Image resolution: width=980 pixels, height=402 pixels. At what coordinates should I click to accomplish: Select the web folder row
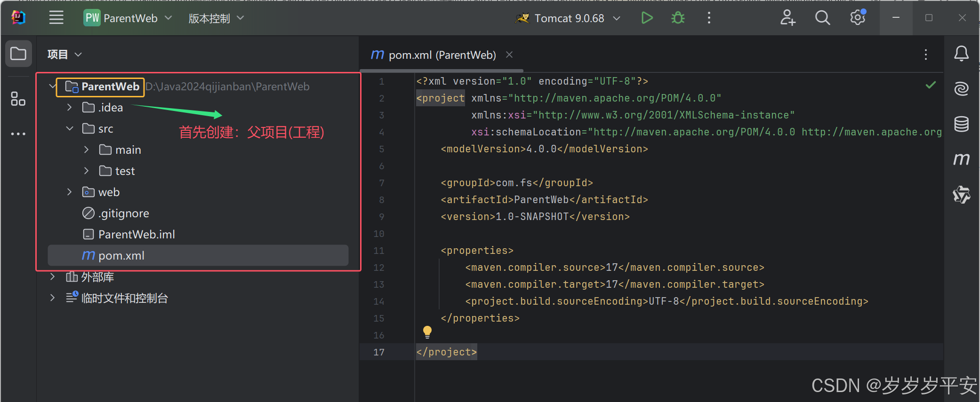point(198,192)
